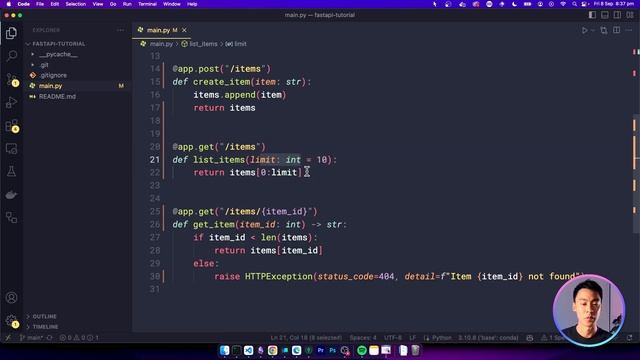Click list_items in the breadcrumb
640x360 pixels.
pyautogui.click(x=203, y=44)
